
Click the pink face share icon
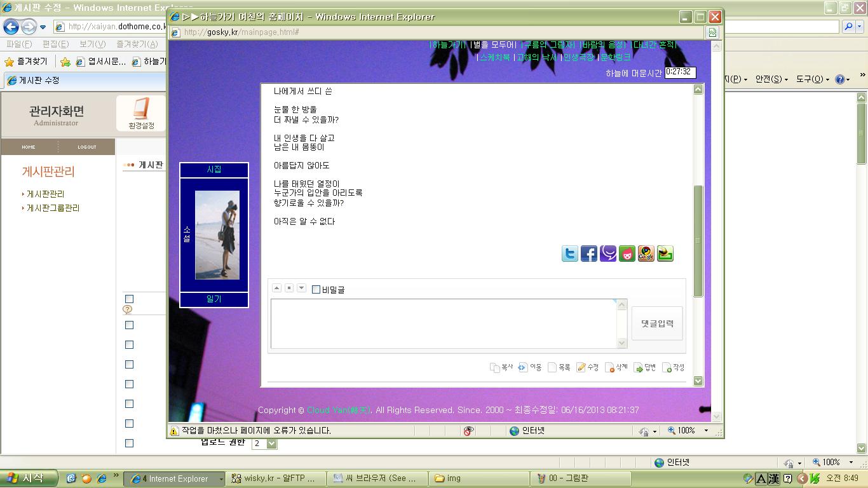pos(627,254)
